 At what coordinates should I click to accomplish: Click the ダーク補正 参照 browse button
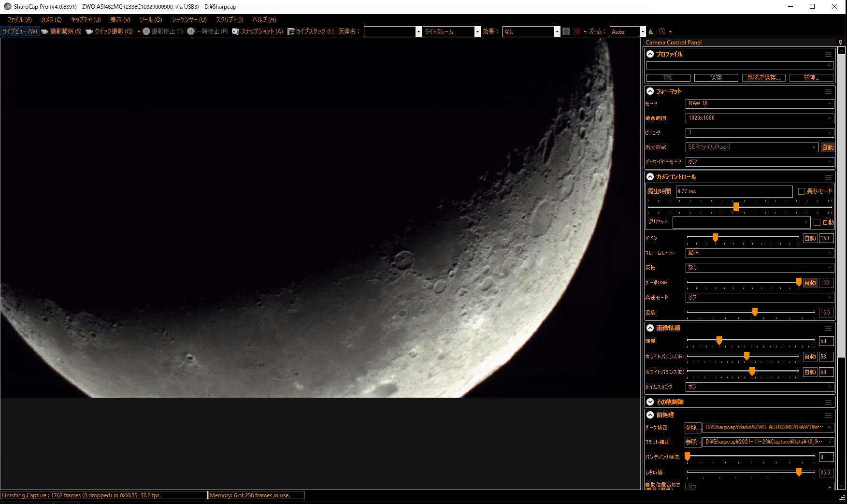692,427
